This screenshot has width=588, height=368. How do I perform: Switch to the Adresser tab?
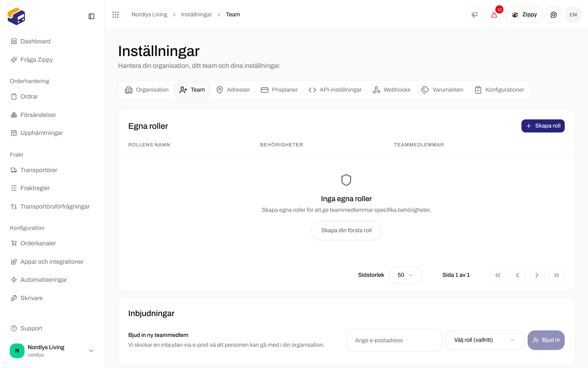tap(233, 90)
